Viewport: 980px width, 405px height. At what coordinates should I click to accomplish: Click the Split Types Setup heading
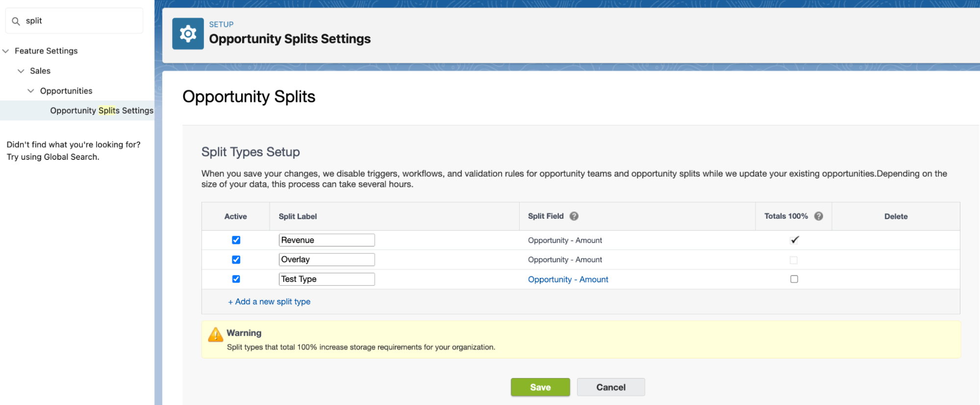pos(251,152)
